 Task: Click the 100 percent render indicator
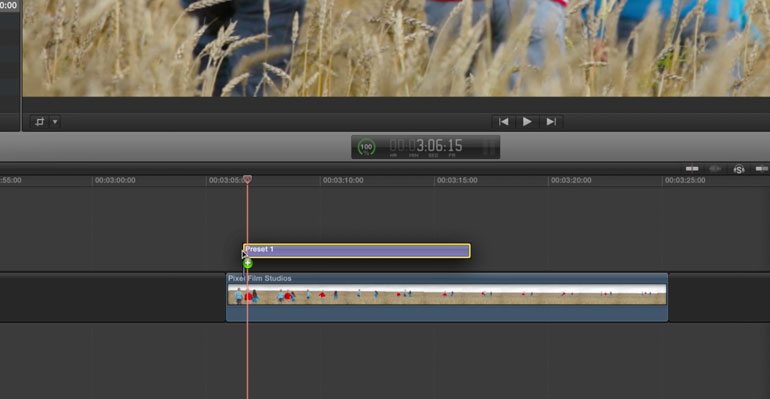coord(366,147)
